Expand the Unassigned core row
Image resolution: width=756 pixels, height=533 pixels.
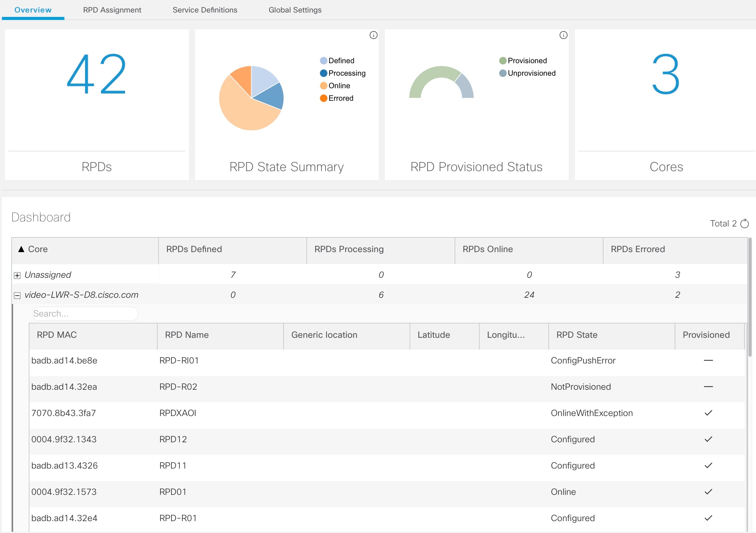18,275
